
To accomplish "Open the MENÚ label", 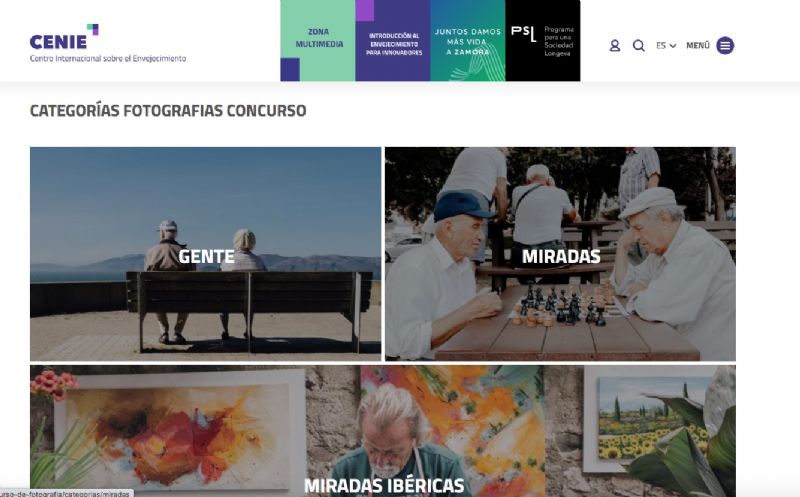I will [697, 46].
